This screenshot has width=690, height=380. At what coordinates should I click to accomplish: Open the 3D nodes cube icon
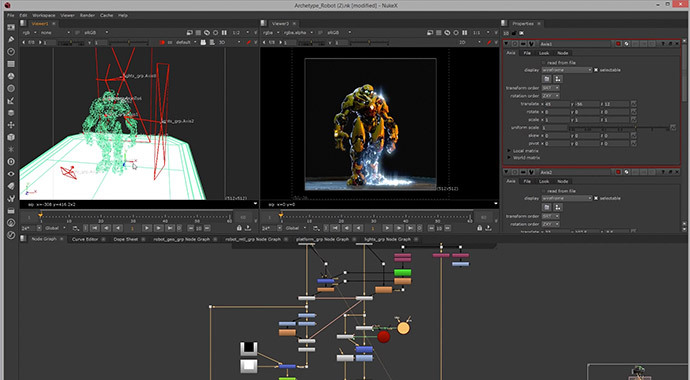tap(11, 137)
